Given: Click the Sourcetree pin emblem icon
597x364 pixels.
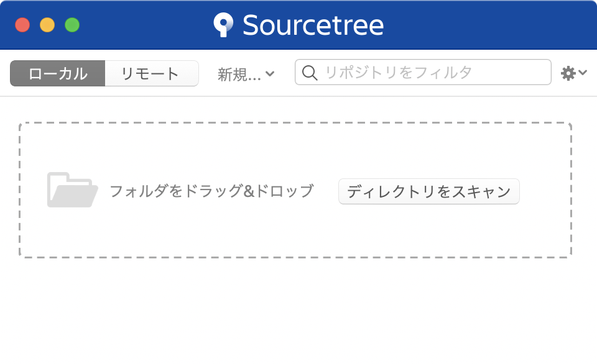Looking at the screenshot, I should tap(222, 25).
